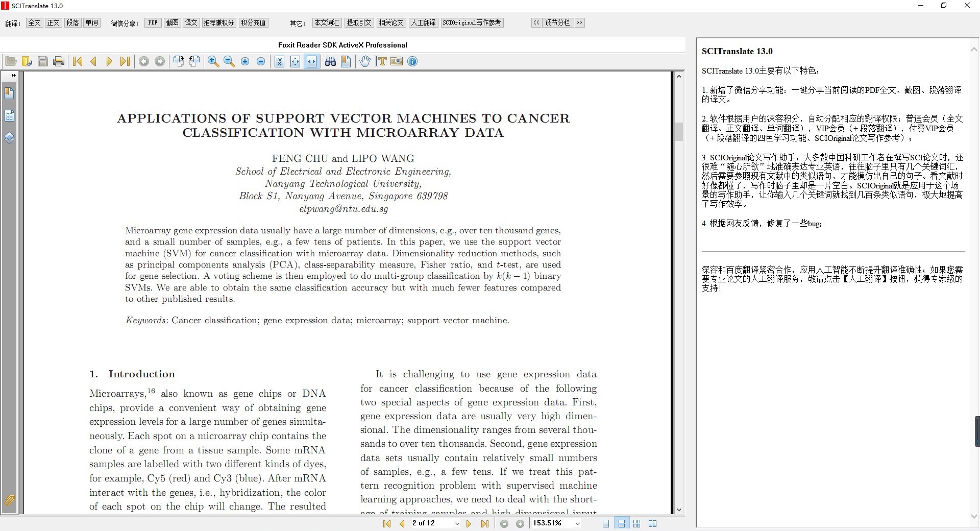
Task: Click 推荐赚积分 button
Action: coord(218,22)
